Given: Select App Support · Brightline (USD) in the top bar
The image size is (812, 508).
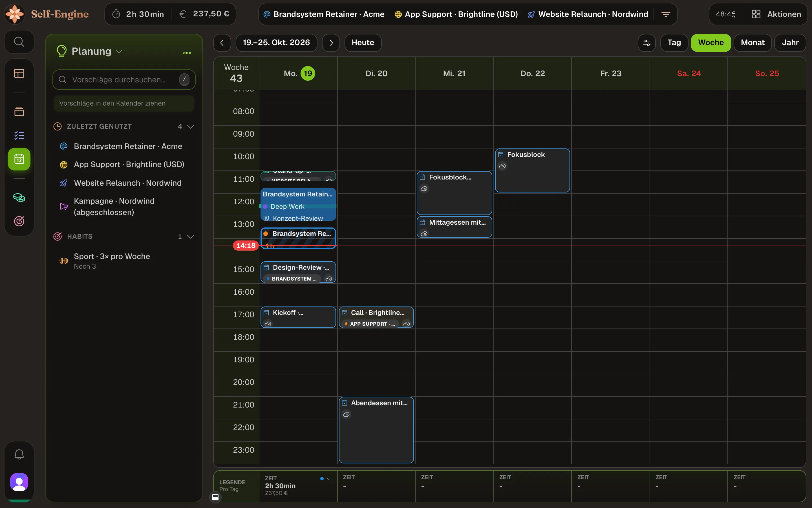Looking at the screenshot, I should tap(456, 14).
